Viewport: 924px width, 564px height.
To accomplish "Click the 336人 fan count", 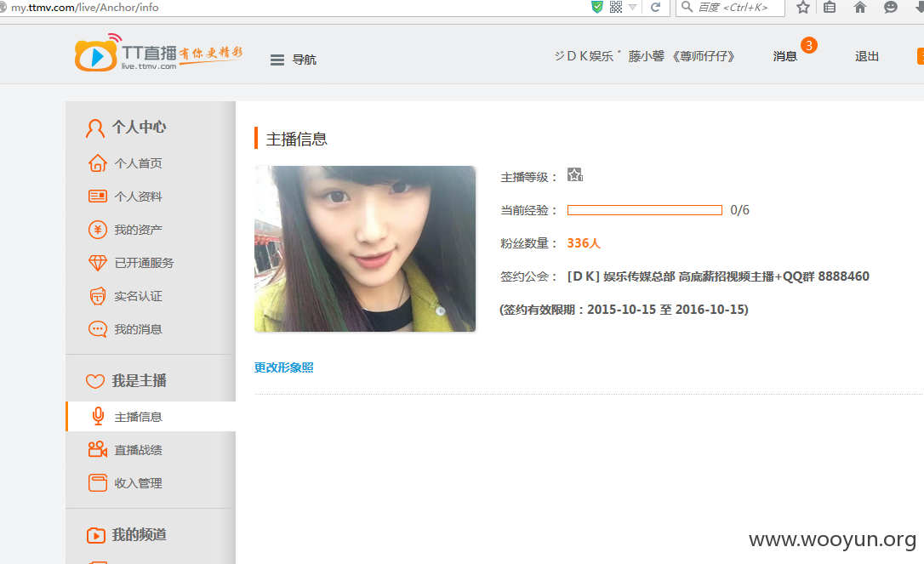I will tap(584, 243).
